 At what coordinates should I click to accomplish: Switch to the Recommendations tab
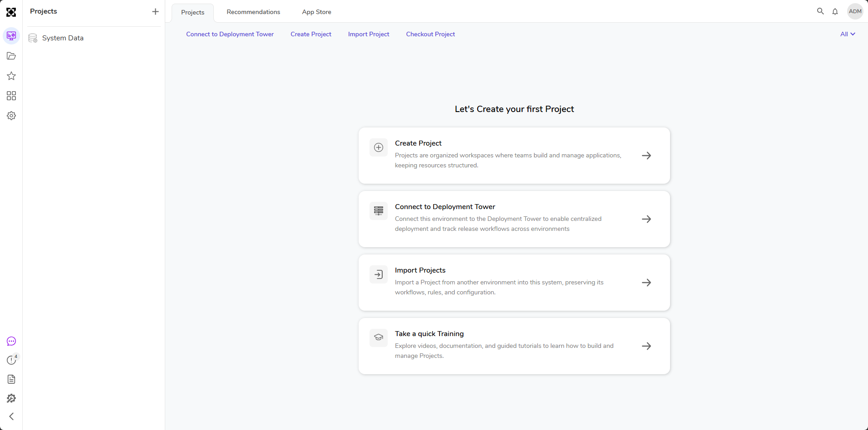coord(253,12)
